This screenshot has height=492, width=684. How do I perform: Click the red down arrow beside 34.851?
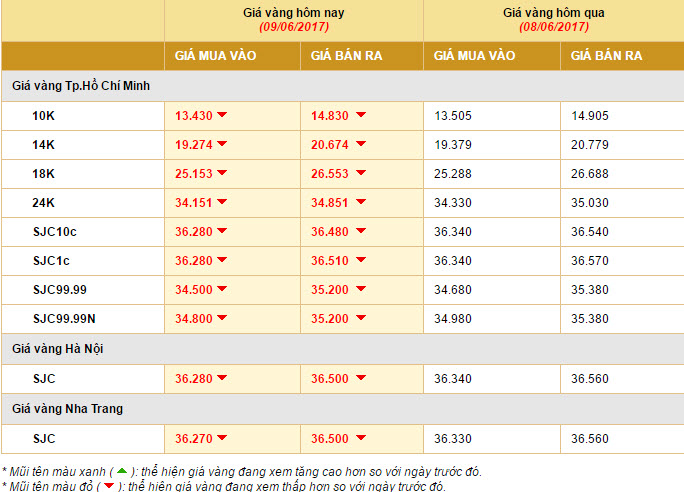pos(361,202)
